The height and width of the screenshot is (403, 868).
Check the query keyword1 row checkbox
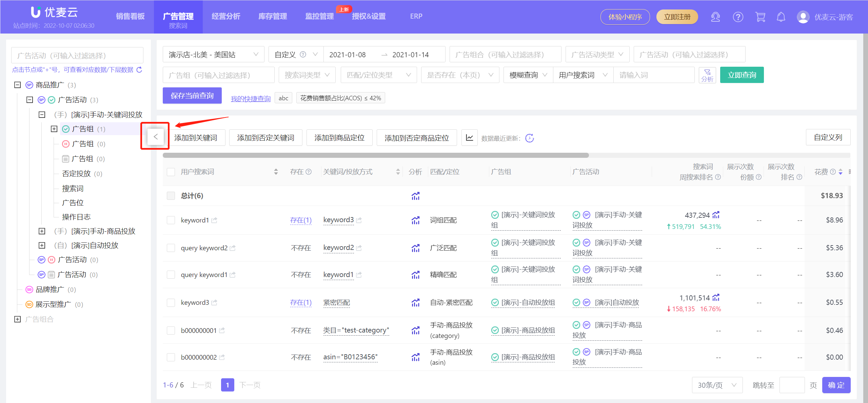pyautogui.click(x=171, y=275)
